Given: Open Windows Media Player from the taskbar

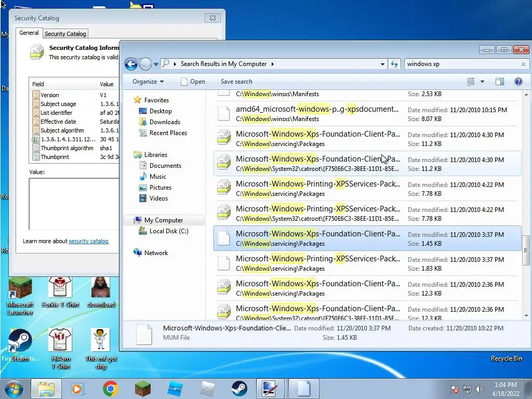Looking at the screenshot, I should (77, 389).
